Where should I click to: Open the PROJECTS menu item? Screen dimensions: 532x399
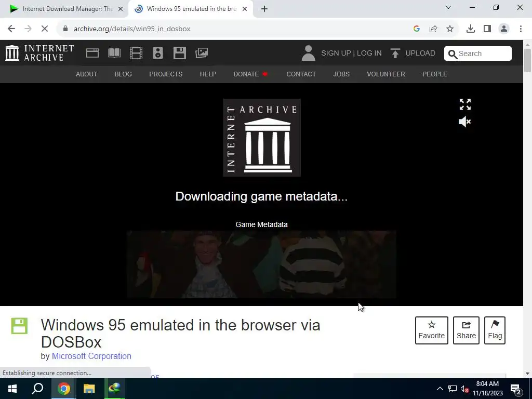coord(166,74)
